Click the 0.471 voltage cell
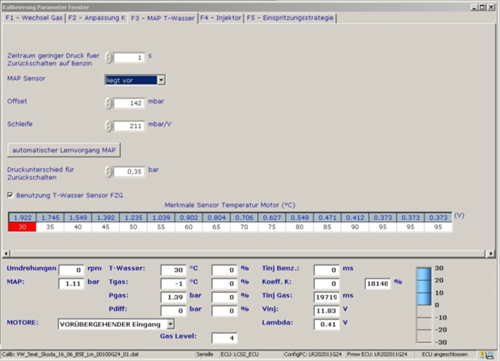Image resolution: width=500 pixels, height=361 pixels. point(327,218)
